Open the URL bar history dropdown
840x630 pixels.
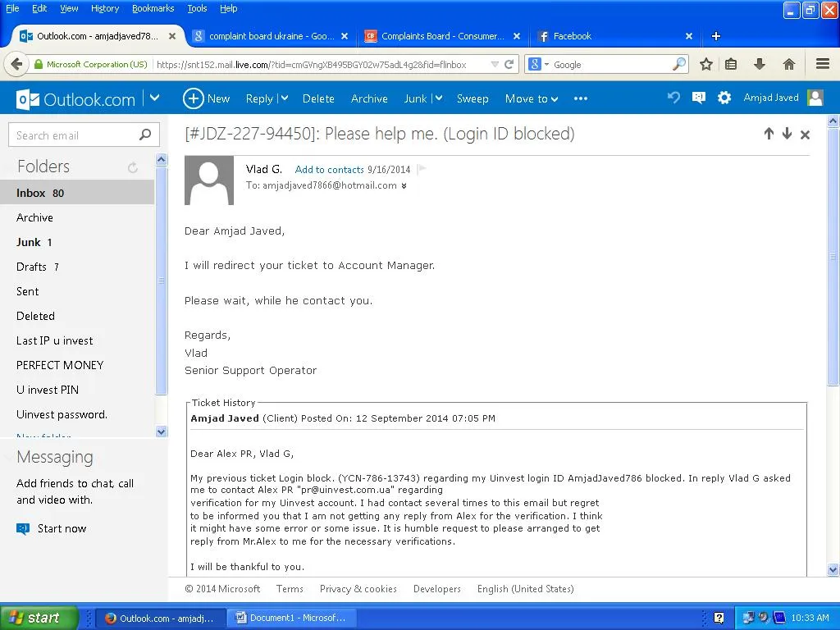pos(495,65)
